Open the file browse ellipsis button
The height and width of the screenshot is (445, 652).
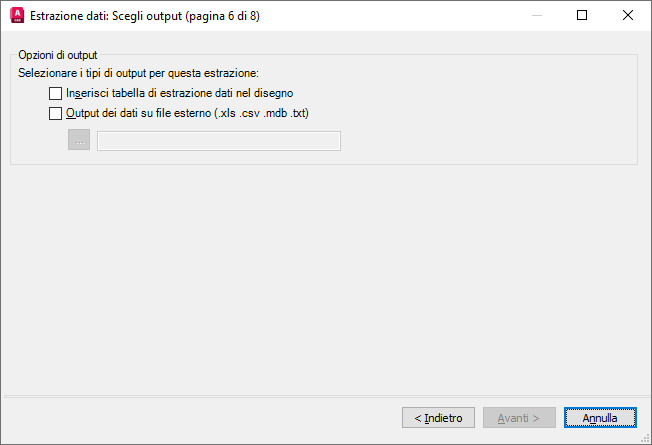tap(79, 140)
